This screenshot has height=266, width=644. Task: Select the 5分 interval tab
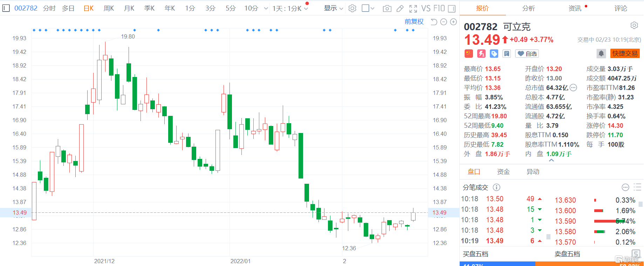pos(231,8)
